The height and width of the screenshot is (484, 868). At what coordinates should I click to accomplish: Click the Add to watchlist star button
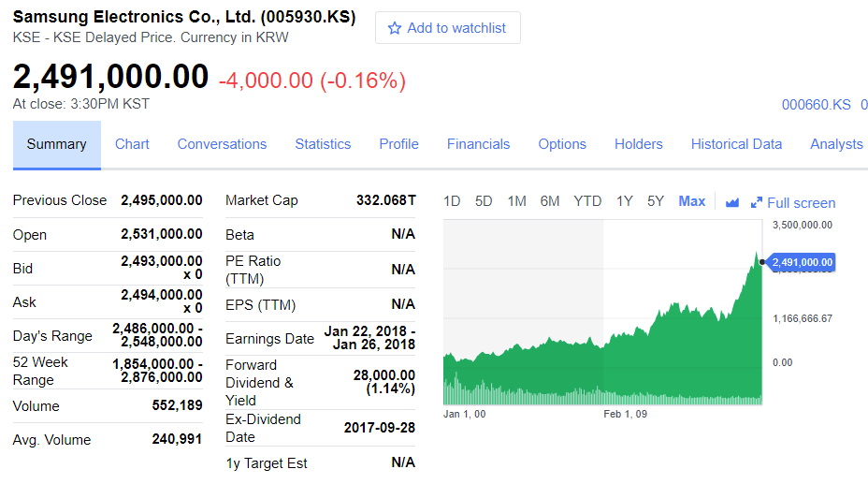click(447, 28)
